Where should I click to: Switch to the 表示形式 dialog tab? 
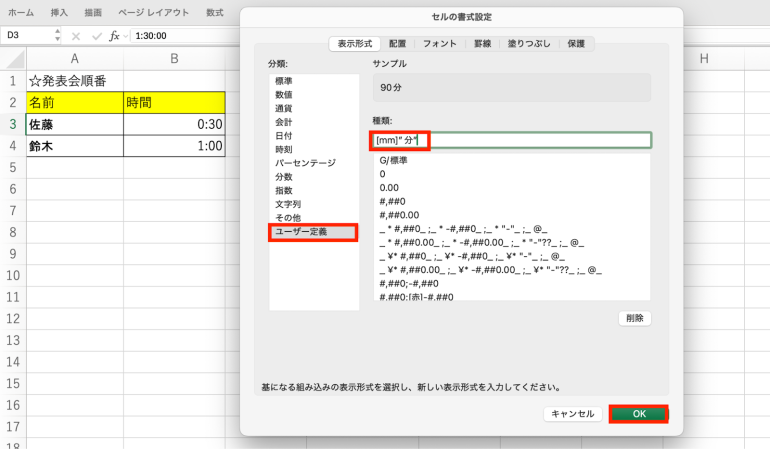click(355, 44)
